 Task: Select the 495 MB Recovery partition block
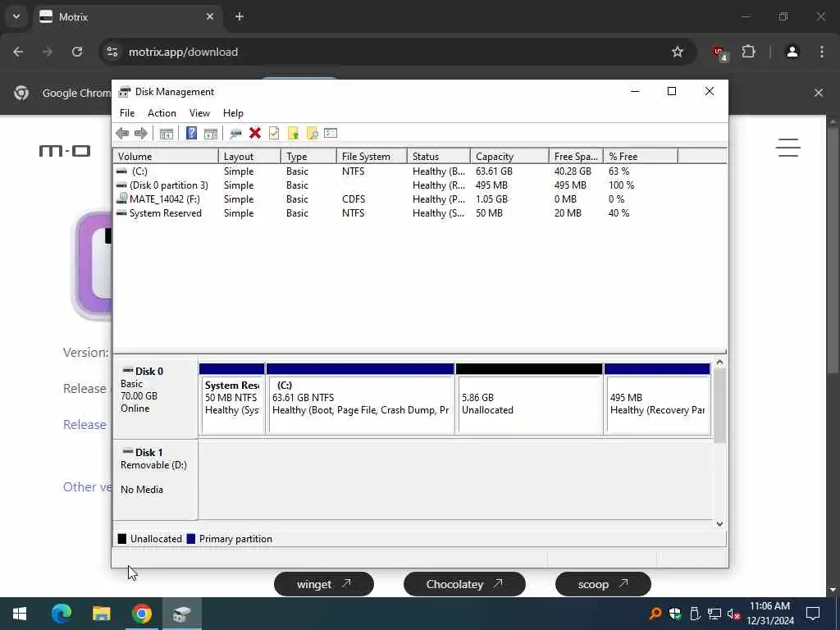click(657, 399)
